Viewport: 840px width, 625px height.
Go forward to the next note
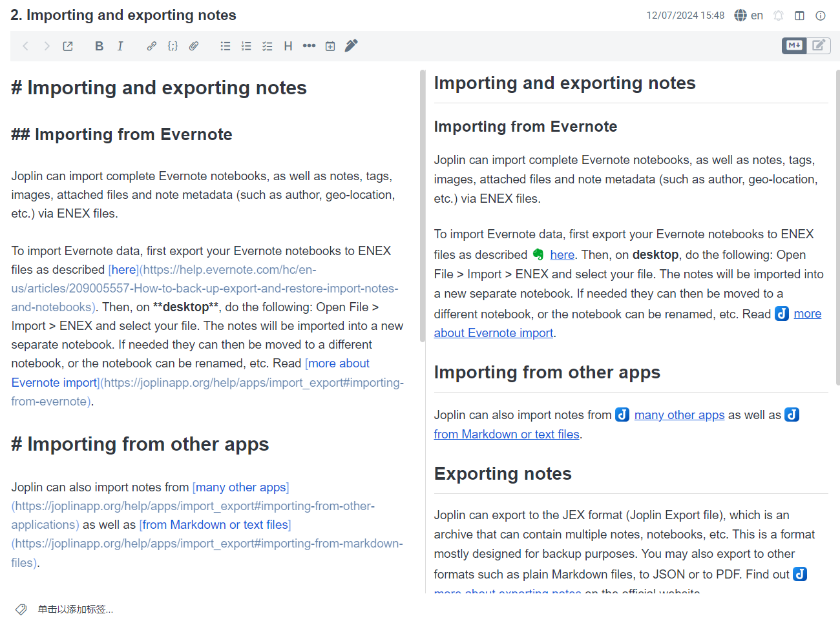[47, 46]
